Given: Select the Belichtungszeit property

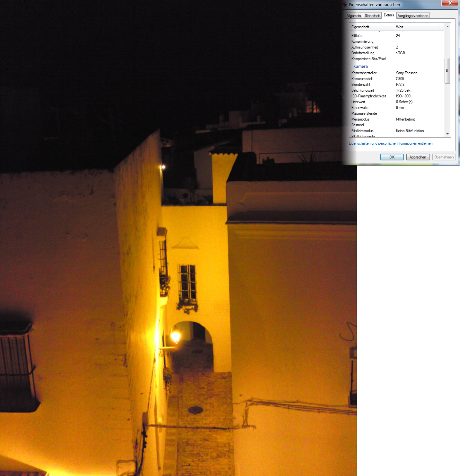Looking at the screenshot, I should tap(363, 90).
